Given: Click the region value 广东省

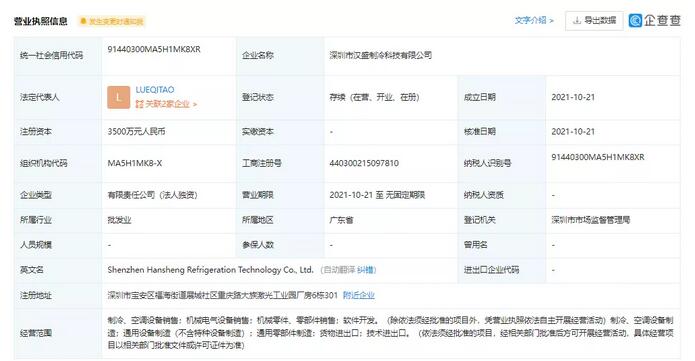Looking at the screenshot, I should pyautogui.click(x=341, y=220).
